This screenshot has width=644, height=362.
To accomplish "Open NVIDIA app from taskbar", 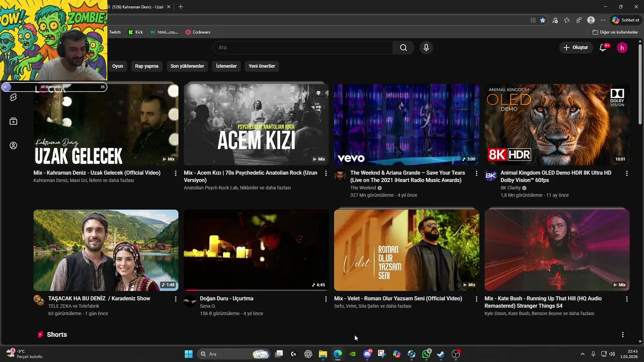I will point(353,354).
